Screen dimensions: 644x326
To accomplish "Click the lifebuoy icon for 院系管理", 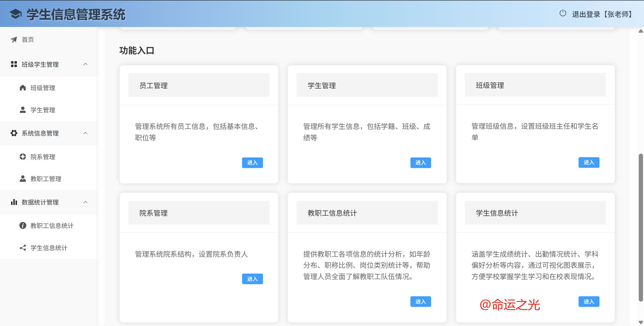I will [23, 157].
